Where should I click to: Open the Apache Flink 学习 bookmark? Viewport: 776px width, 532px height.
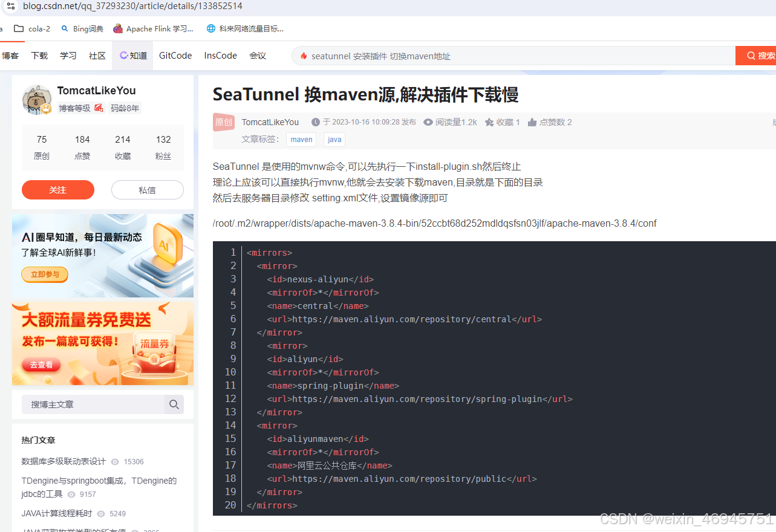coord(154,28)
